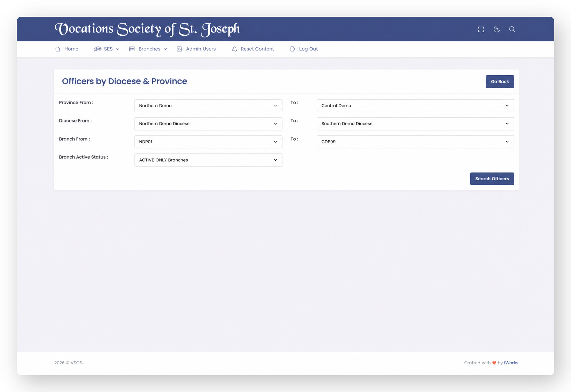Open the Home menu item

coord(67,49)
